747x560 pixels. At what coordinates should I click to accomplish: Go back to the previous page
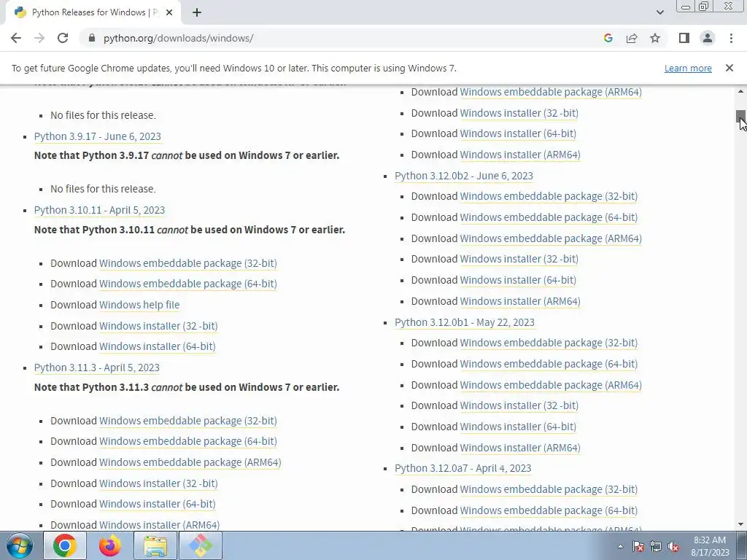click(x=16, y=38)
